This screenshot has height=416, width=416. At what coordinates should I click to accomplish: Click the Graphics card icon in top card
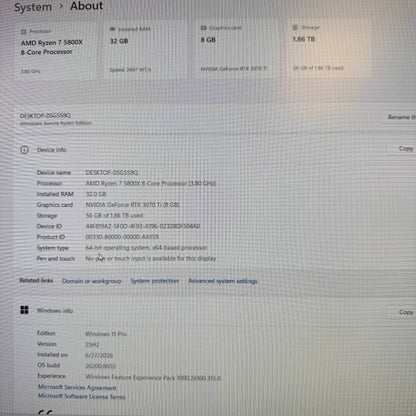click(204, 28)
